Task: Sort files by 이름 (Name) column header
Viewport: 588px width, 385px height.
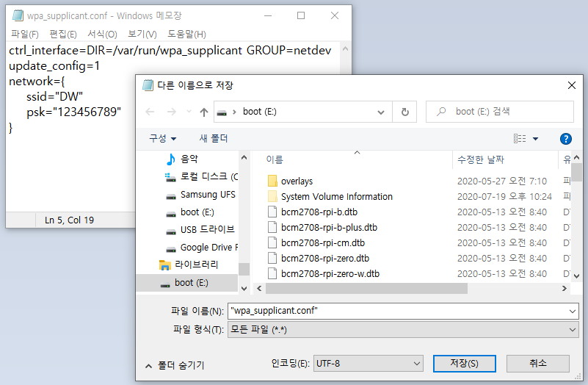Action: [275, 160]
